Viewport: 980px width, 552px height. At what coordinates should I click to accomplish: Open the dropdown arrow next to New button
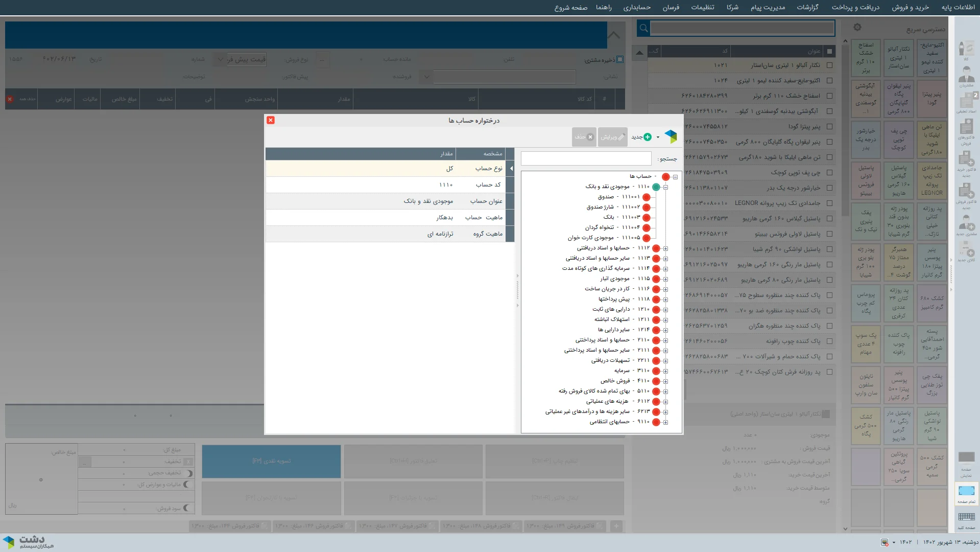tap(658, 137)
